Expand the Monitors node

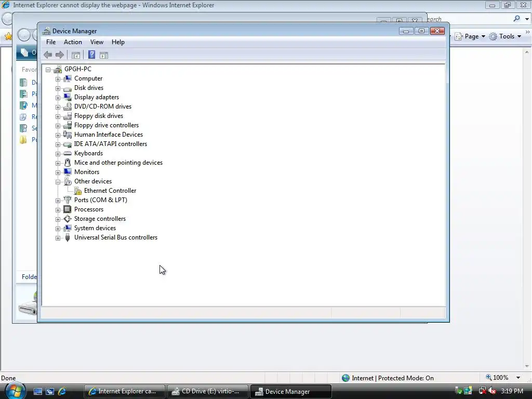click(58, 172)
